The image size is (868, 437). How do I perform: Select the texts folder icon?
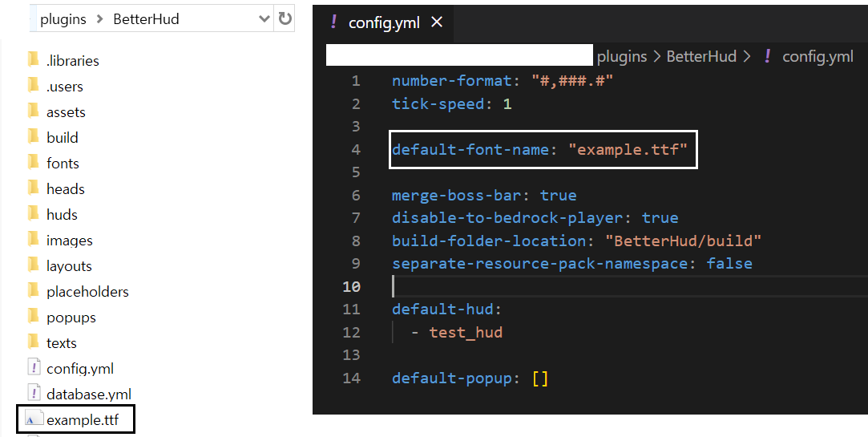pyautogui.click(x=33, y=342)
